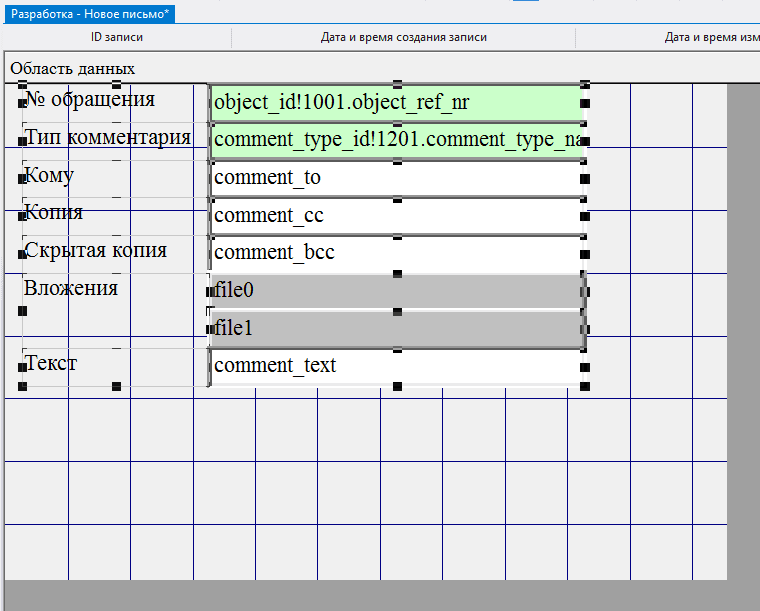Screen dimensions: 760x611
Task: Select the Область данных section band
Action: coord(73,68)
